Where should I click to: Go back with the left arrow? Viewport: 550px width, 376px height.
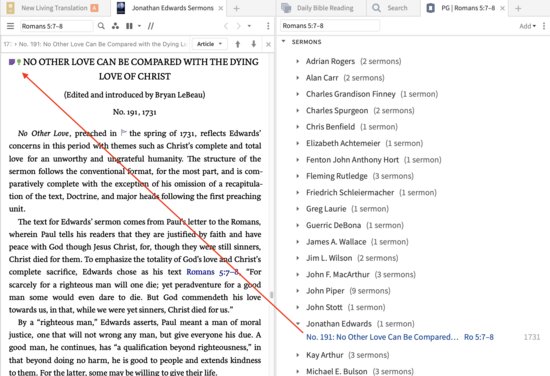tap(226, 26)
